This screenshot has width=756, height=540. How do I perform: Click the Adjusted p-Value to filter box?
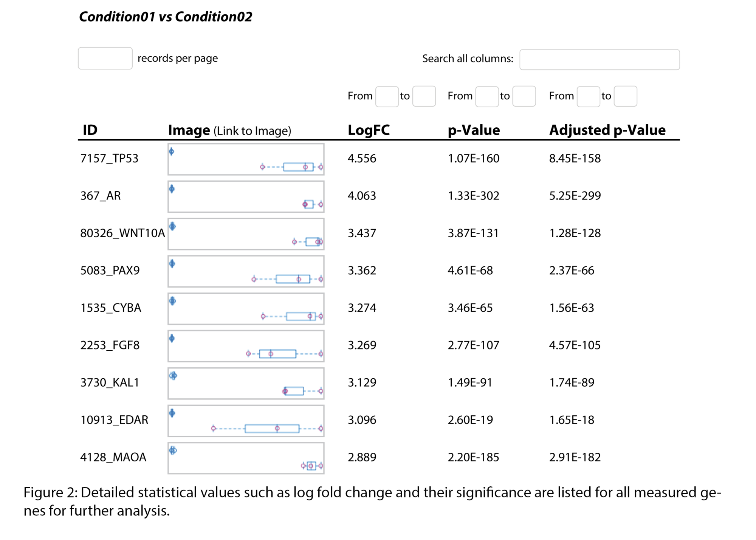point(625,96)
